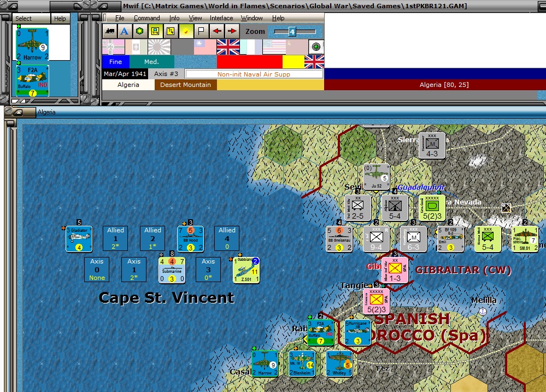Click the Fine weather blue swatch
Viewport: 546px width, 392px height.
coord(116,62)
